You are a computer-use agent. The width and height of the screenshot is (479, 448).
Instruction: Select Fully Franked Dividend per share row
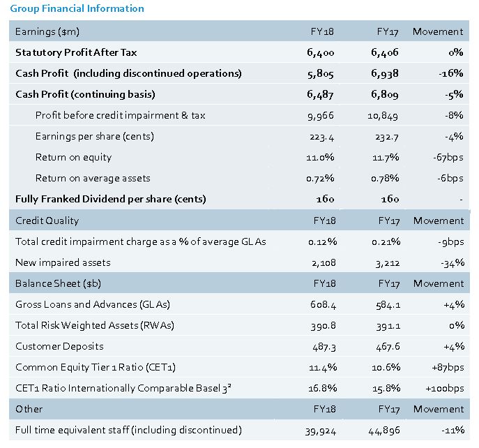pyautogui.click(x=111, y=199)
